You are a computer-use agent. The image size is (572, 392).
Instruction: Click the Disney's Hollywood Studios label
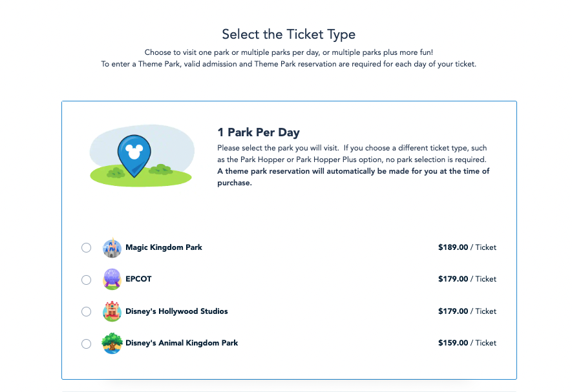[x=176, y=311]
